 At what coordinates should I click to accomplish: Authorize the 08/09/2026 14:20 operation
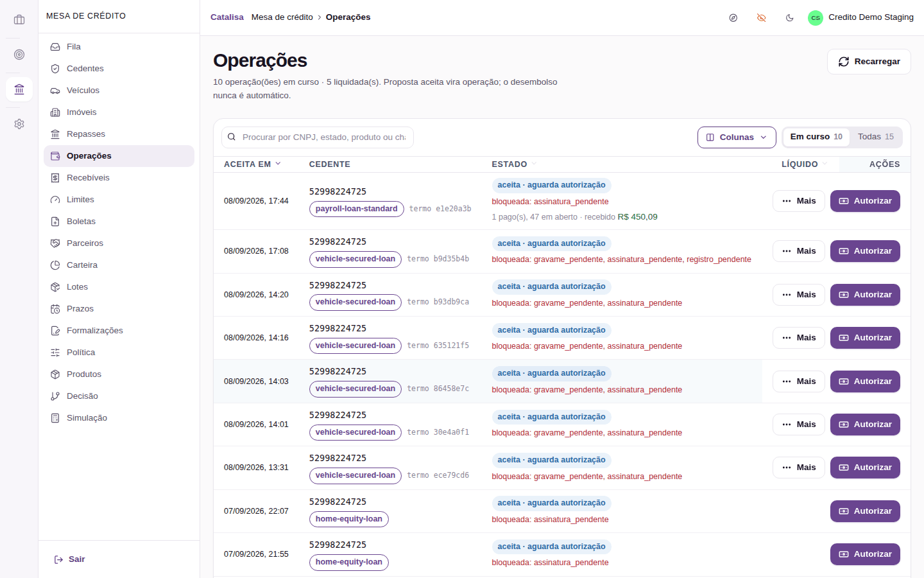point(865,295)
